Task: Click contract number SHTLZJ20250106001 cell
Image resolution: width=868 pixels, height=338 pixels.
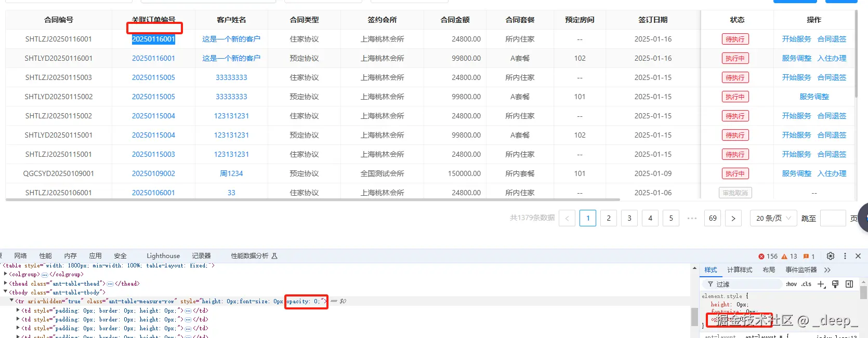Action: click(x=59, y=193)
